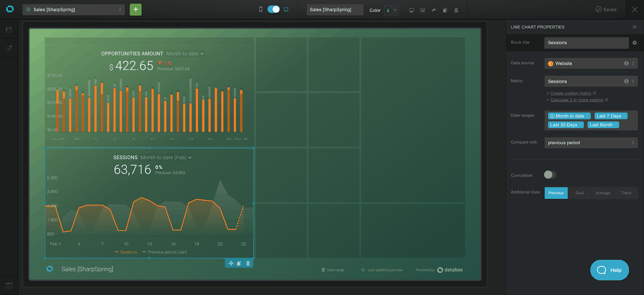Close the designer with the X icon
This screenshot has width=644, height=295.
(635, 10)
